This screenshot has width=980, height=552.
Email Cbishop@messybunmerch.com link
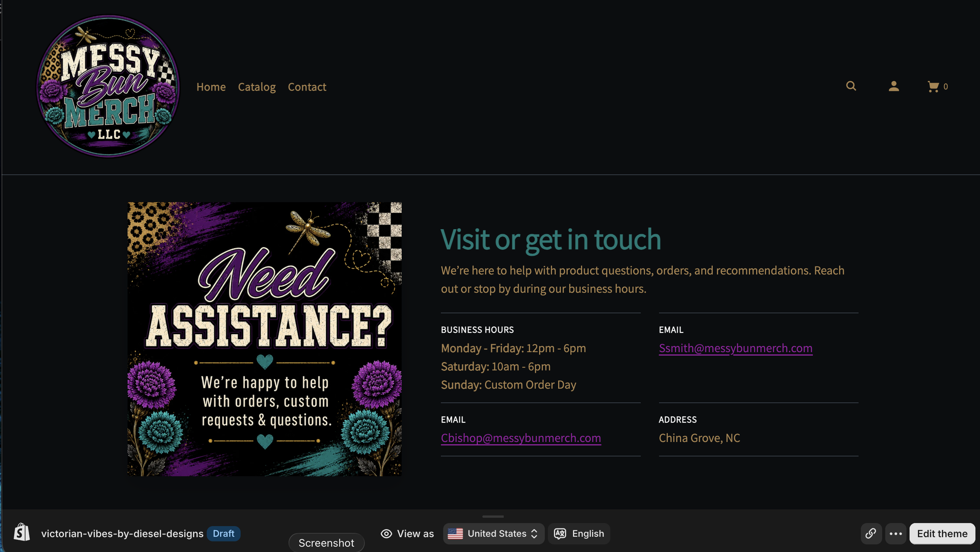521,438
